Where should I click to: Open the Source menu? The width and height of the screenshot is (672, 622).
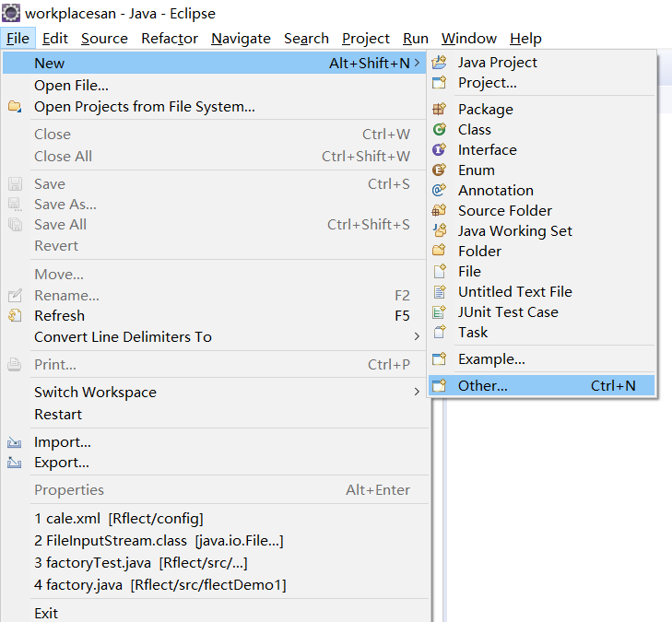point(104,39)
